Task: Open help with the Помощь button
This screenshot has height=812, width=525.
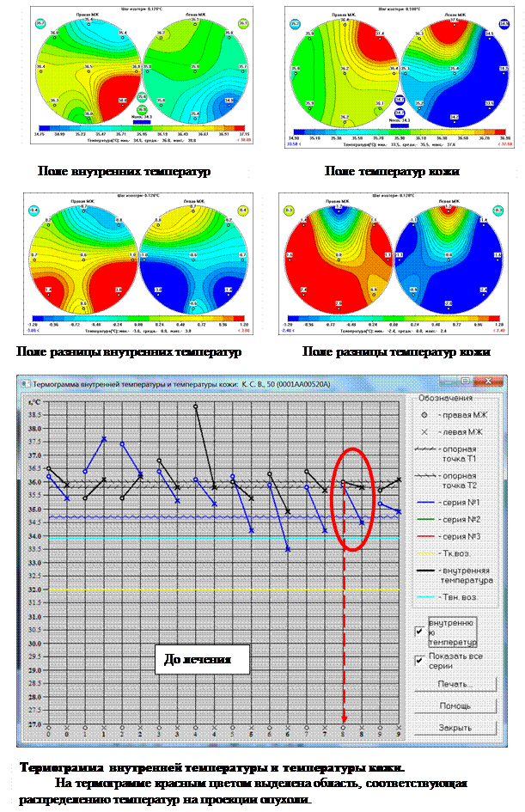Action: coord(456,705)
